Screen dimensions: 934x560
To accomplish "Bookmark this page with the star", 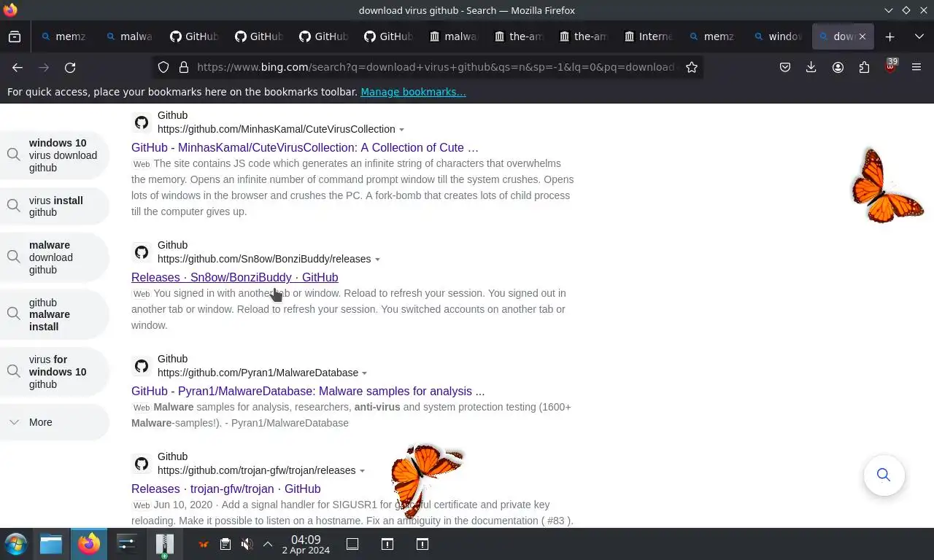I will 692,67.
